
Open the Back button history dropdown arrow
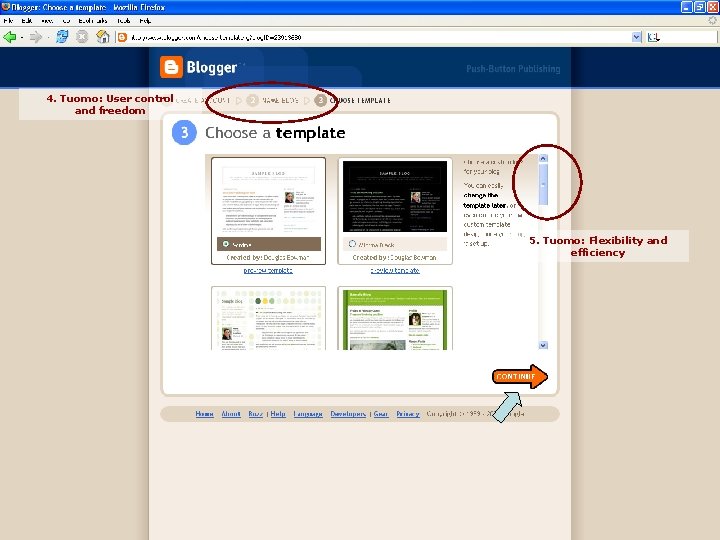pyautogui.click(x=22, y=38)
